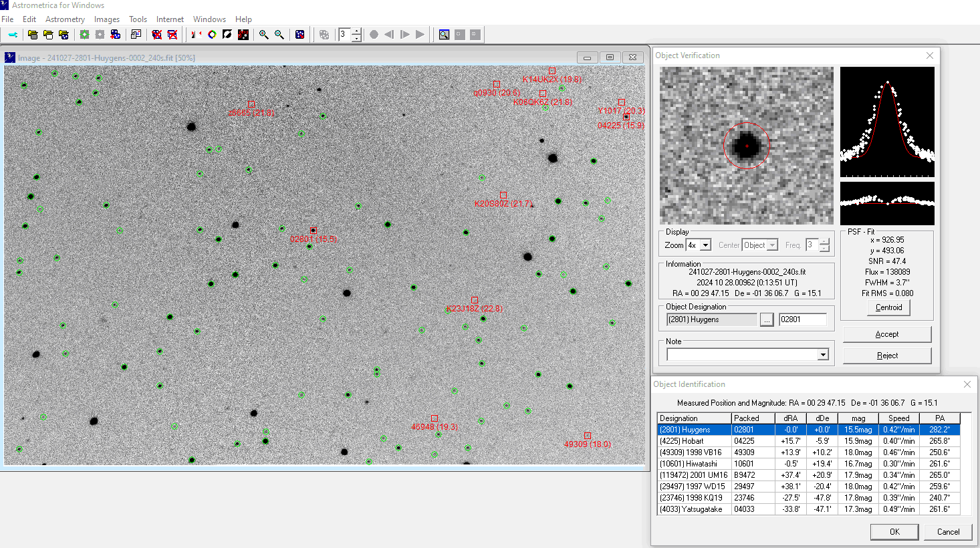The width and height of the screenshot is (980, 548).
Task: Open the Help menu
Action: click(x=243, y=19)
